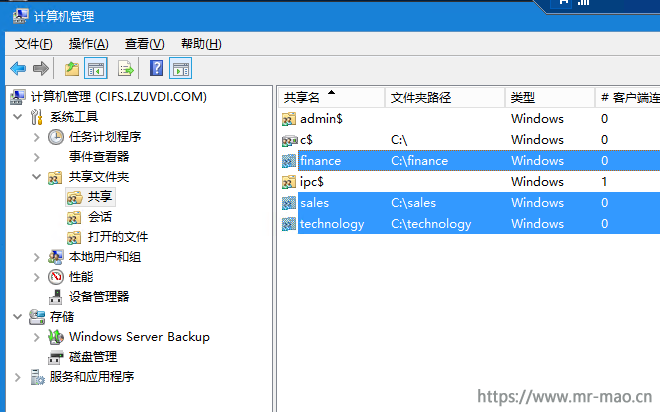Collapse the 存储 node
This screenshot has width=660, height=412.
[18, 316]
